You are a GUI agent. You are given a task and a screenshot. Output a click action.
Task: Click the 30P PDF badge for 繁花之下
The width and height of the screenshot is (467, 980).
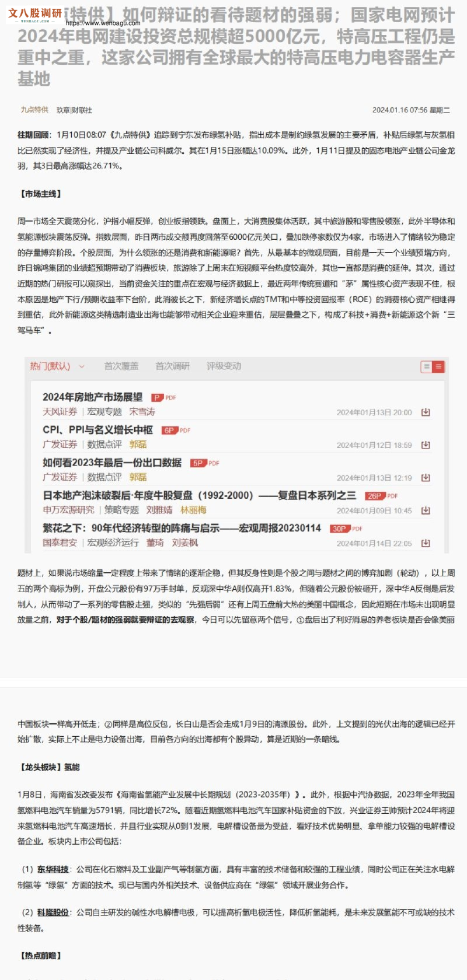(x=346, y=528)
